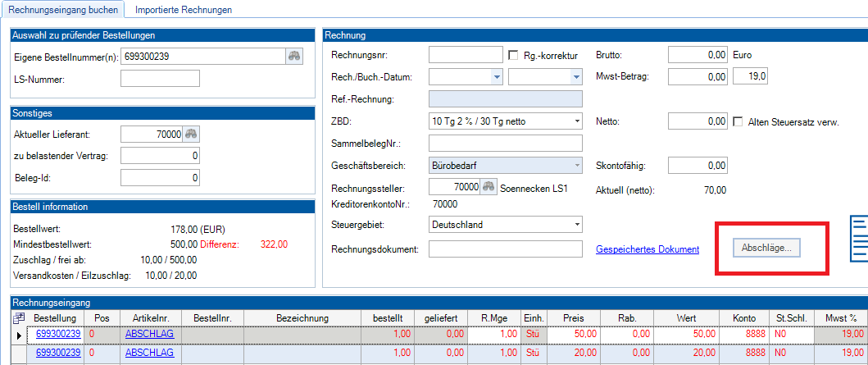Click grid selector icon in table corner

click(x=20, y=317)
